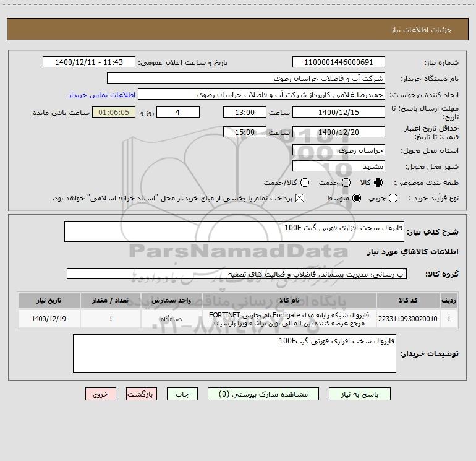476x461 pixels.
Task: Select the کالا radio button
Action: (x=378, y=183)
